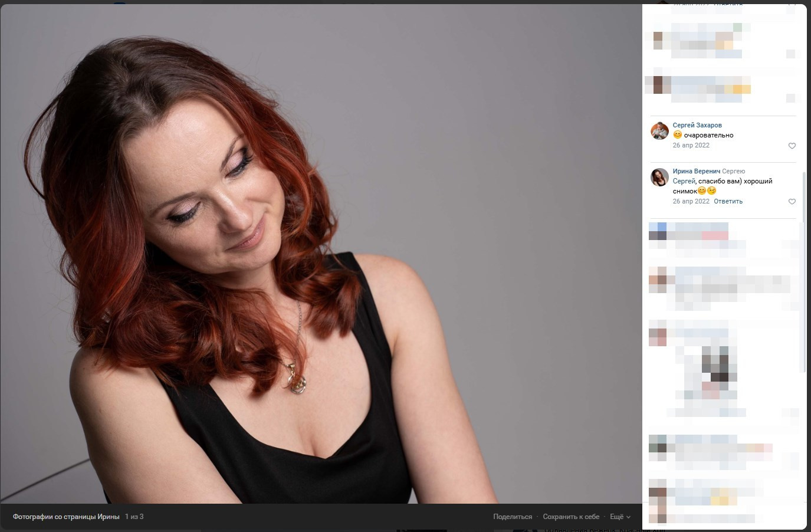Click date 26 апр 2022 under Сергей's comment
Viewport: 811px width, 532px height.
tap(691, 145)
